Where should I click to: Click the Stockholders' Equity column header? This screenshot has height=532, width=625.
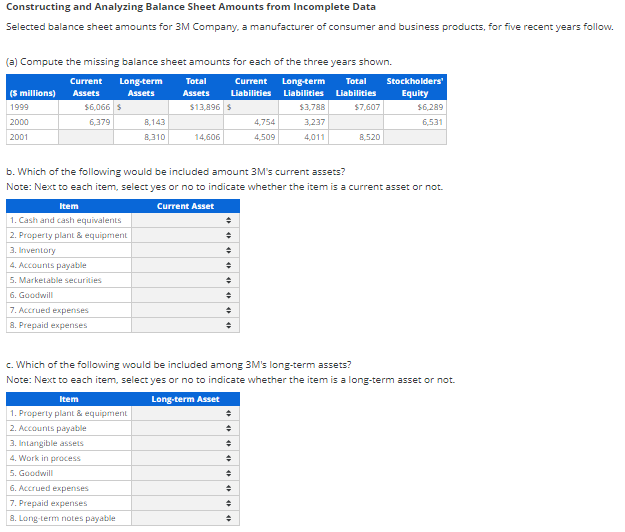point(415,87)
